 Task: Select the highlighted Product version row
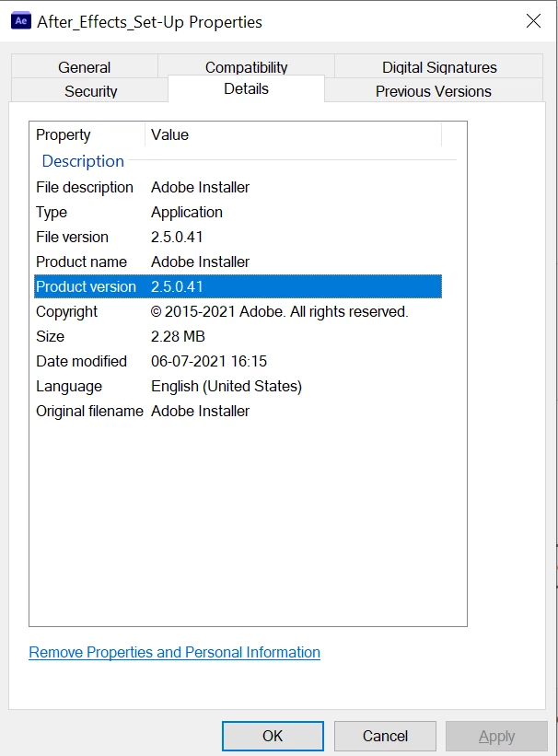coord(238,286)
